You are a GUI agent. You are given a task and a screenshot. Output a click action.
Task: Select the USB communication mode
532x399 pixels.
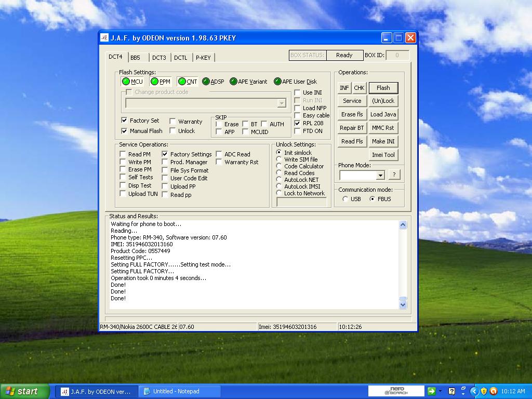point(345,198)
